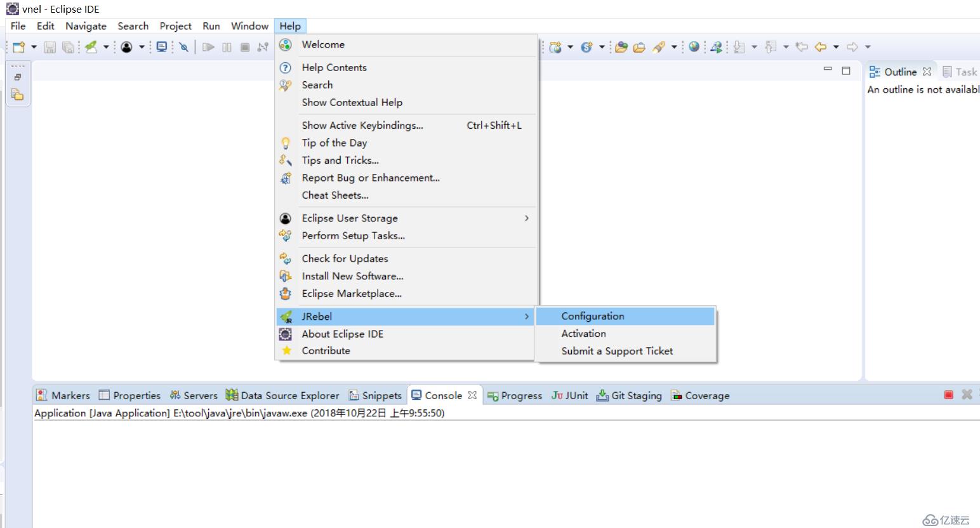Click the Open Web Browser globe icon

(x=694, y=47)
